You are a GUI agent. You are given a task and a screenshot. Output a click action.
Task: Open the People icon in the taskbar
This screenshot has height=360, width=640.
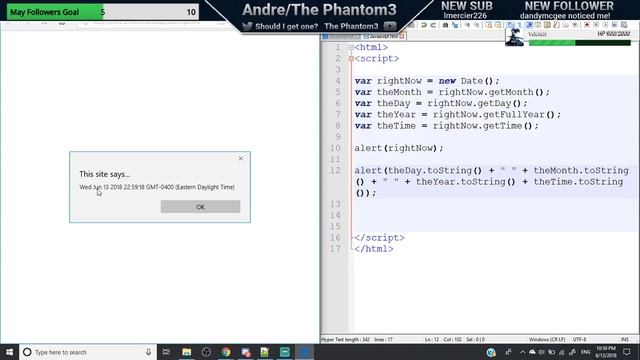click(x=508, y=352)
